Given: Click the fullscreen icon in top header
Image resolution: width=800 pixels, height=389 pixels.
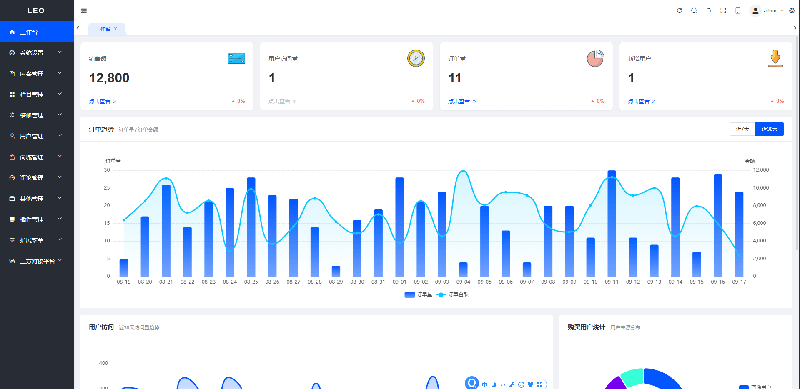Looking at the screenshot, I should [x=723, y=11].
